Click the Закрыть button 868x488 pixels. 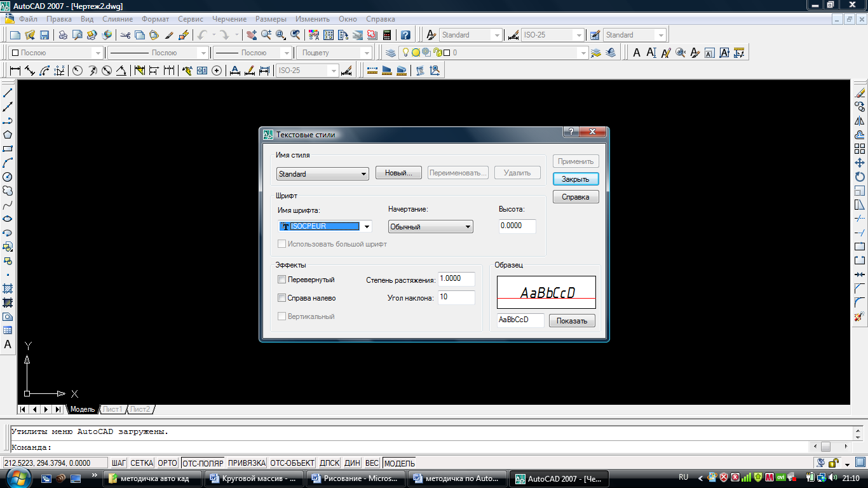576,179
